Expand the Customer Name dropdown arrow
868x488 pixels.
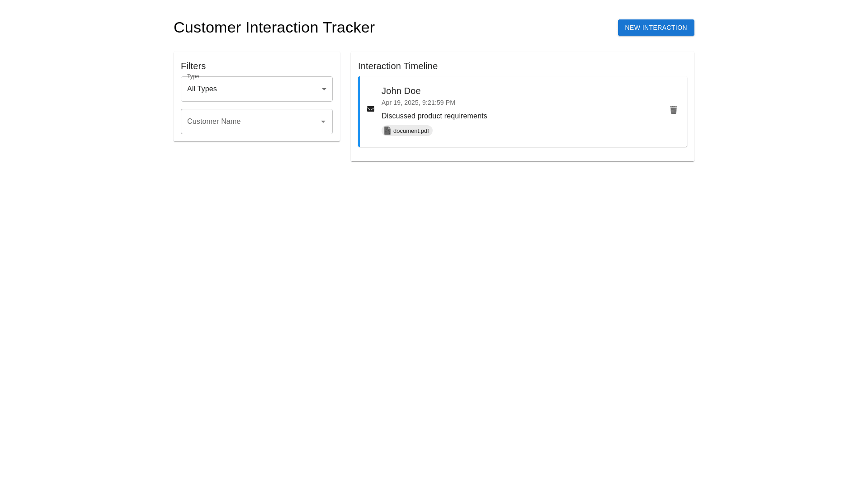click(323, 122)
